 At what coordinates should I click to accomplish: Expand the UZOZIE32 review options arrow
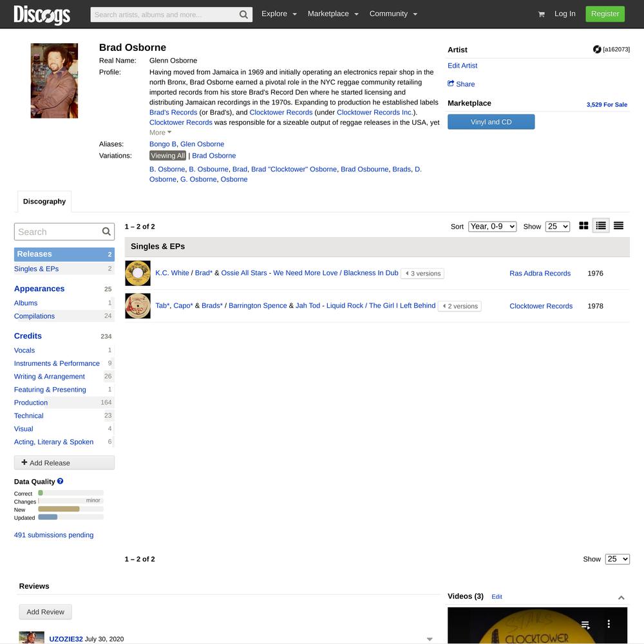430,639
